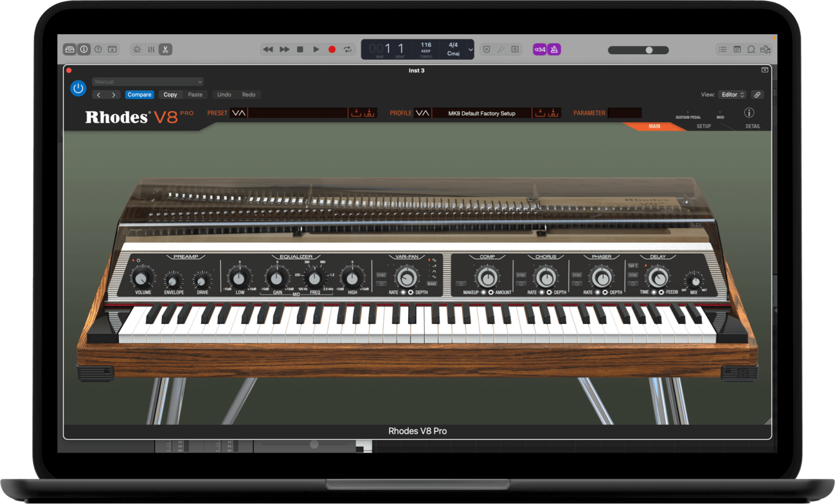
Task: Enable SYNC for the Chorus rate
Action: pos(521,275)
